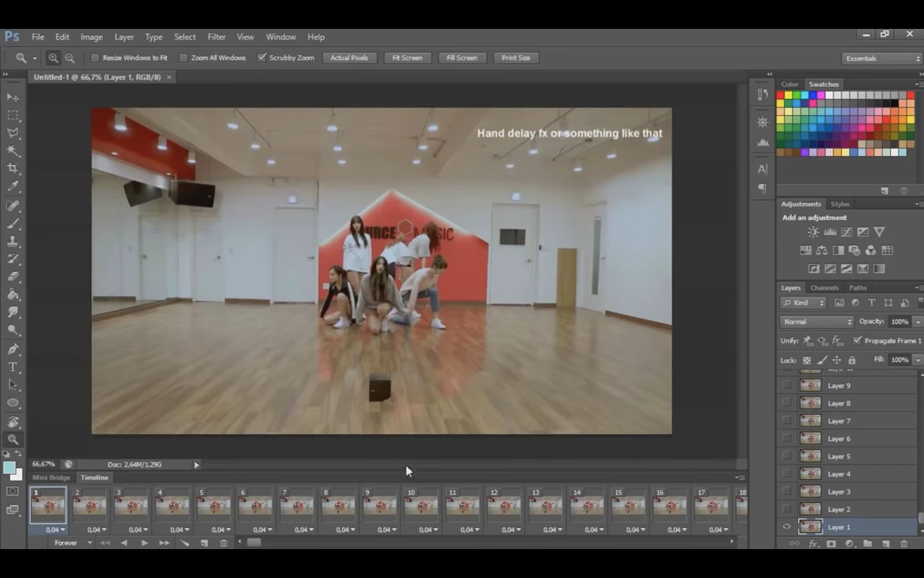Select the Eyedropper tool

pos(13,186)
